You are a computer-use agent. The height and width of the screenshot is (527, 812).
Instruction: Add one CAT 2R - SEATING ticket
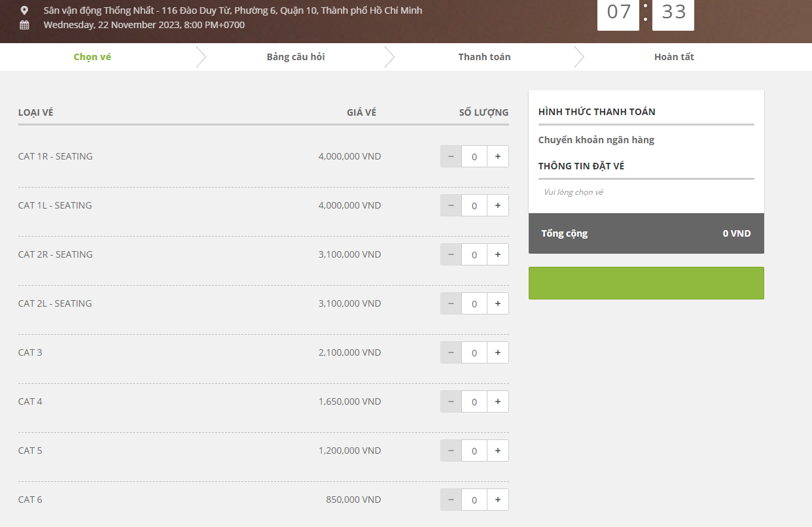coord(497,255)
